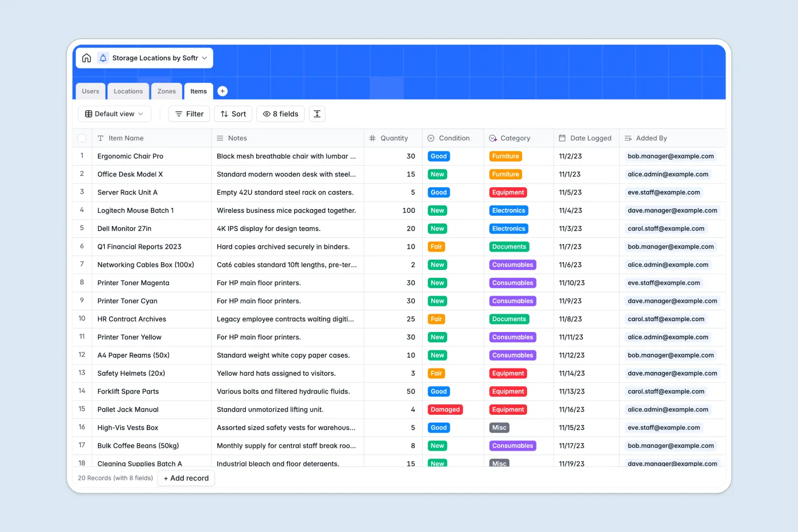Select the Ergonomic Chair Pro cell
Screen dimensions: 798x532
(x=152, y=156)
